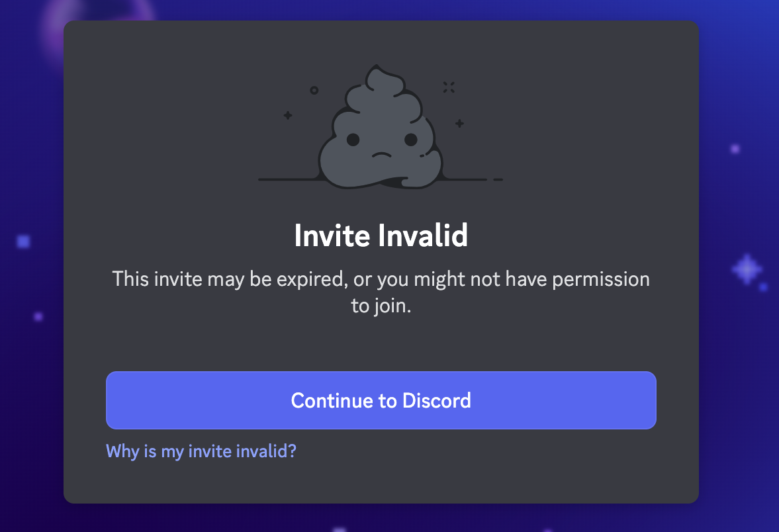
Task: Click the "Invite Invalid" heading
Action: tap(381, 236)
